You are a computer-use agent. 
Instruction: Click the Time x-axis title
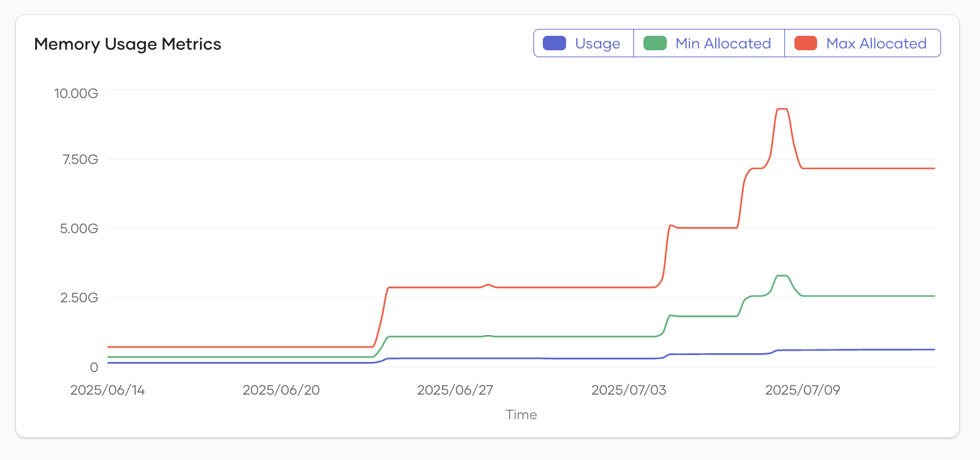tap(521, 415)
